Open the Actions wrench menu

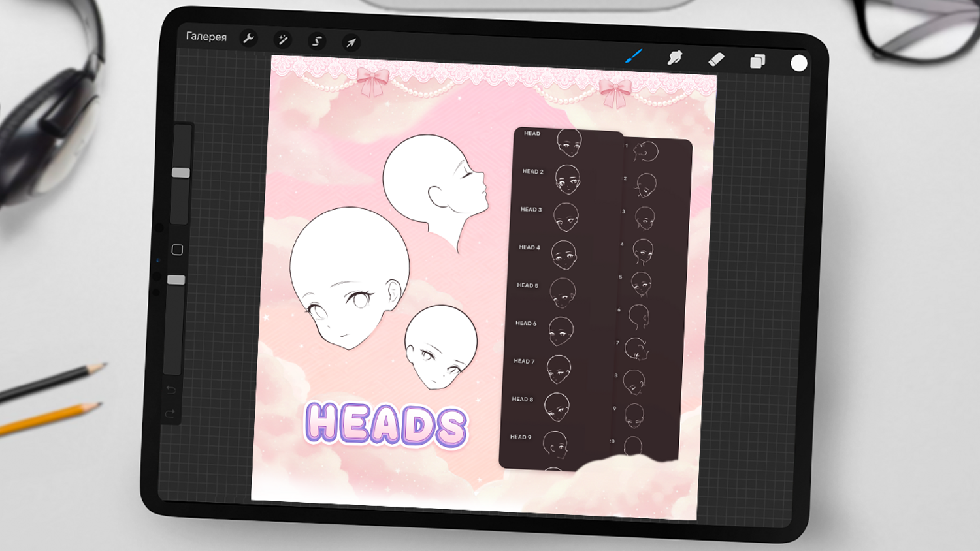[x=248, y=39]
